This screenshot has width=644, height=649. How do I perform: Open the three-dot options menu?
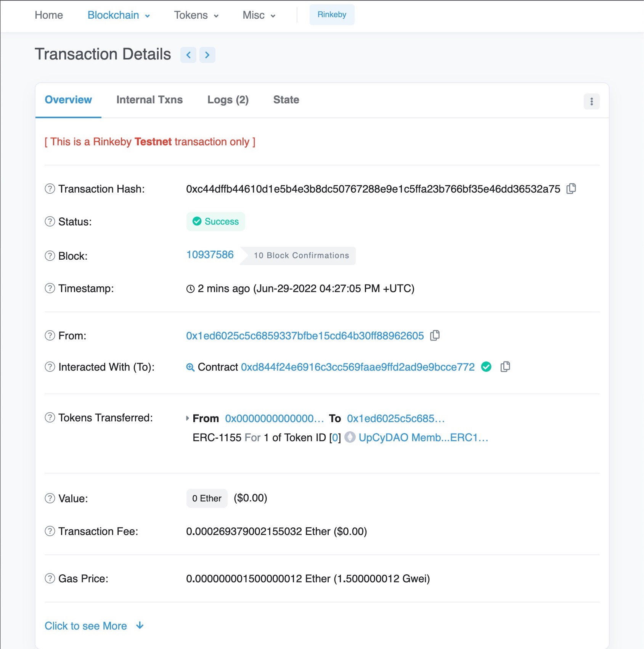point(591,101)
